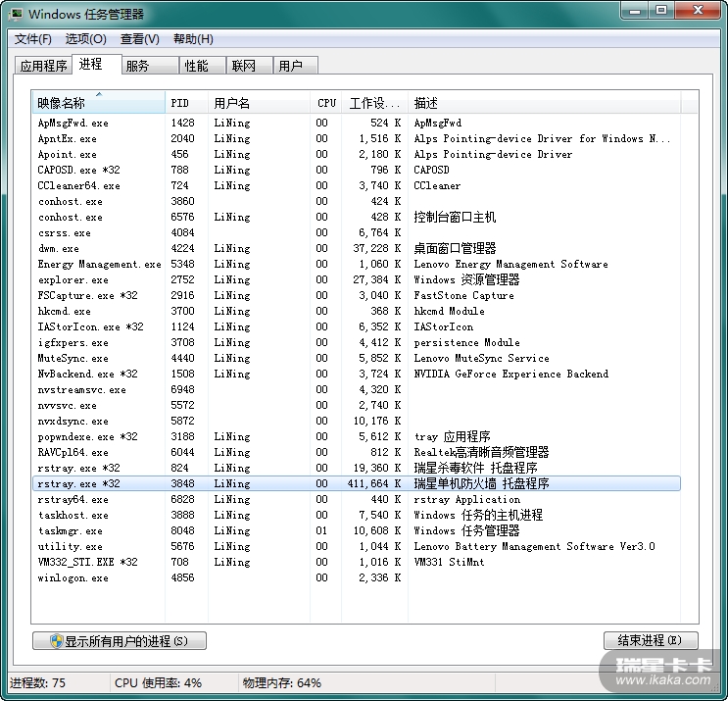Select the MuteSync.exe process
Viewport: 728px width, 701px height.
click(357, 358)
